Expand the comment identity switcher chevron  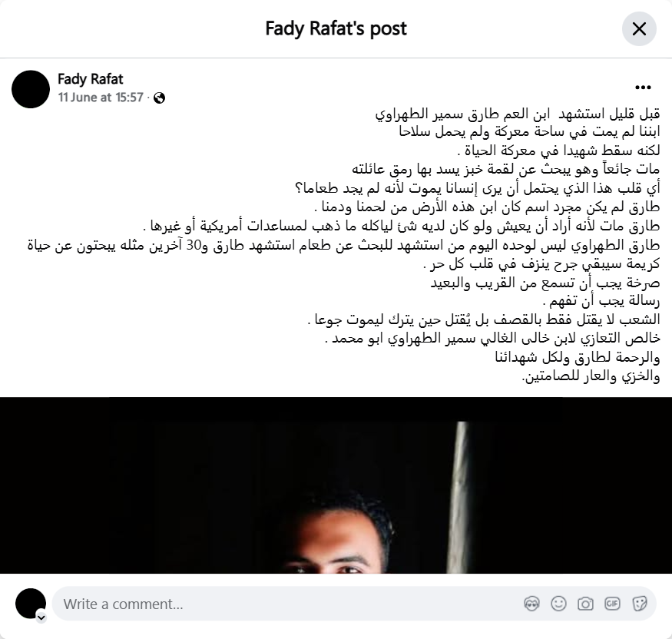(41, 617)
